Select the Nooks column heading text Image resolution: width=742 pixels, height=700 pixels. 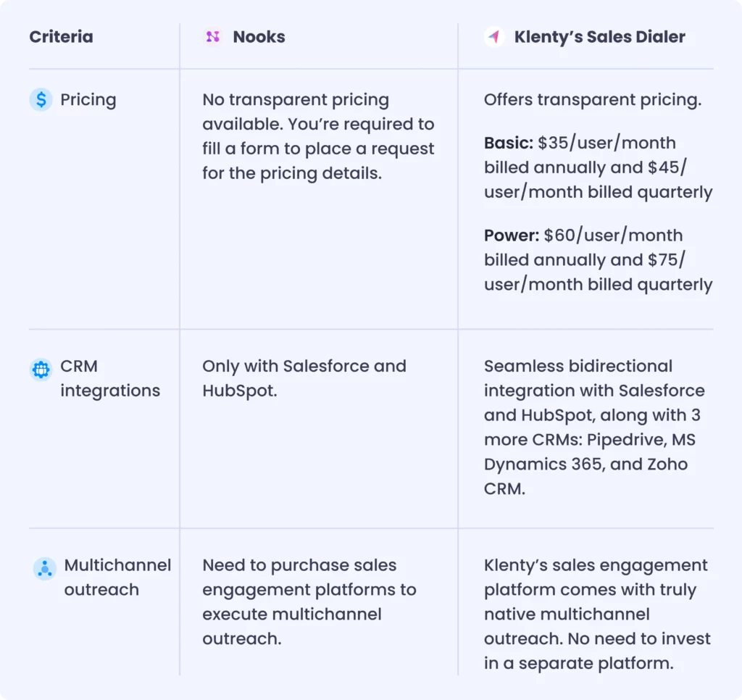(259, 37)
